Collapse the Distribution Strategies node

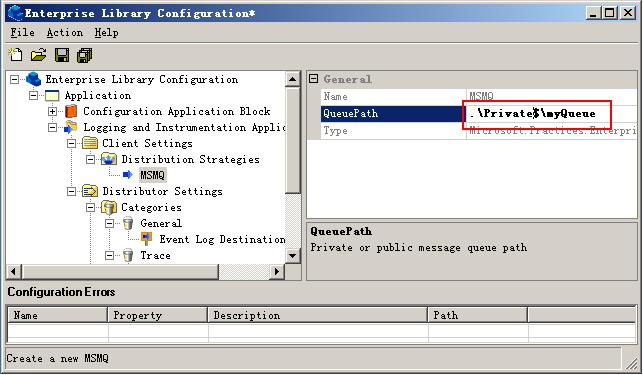90,159
